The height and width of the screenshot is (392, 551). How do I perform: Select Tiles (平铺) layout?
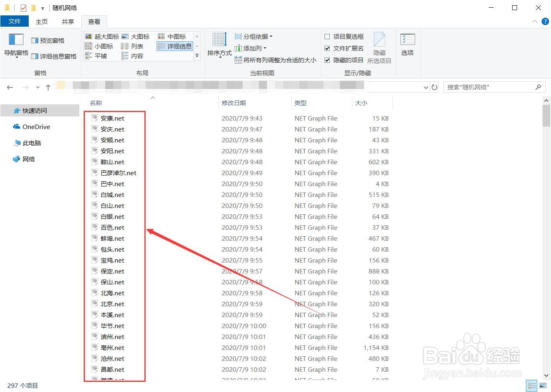[x=96, y=56]
